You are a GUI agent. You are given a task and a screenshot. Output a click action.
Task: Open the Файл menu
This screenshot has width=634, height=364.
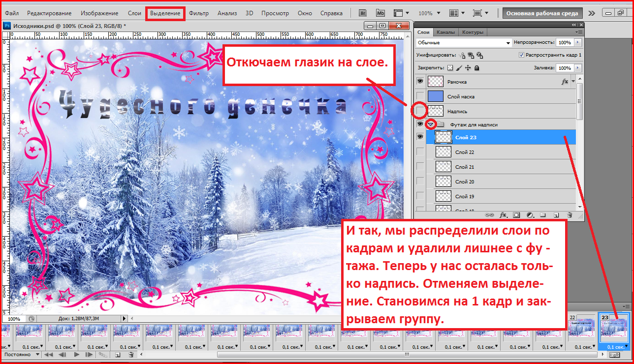(12, 13)
